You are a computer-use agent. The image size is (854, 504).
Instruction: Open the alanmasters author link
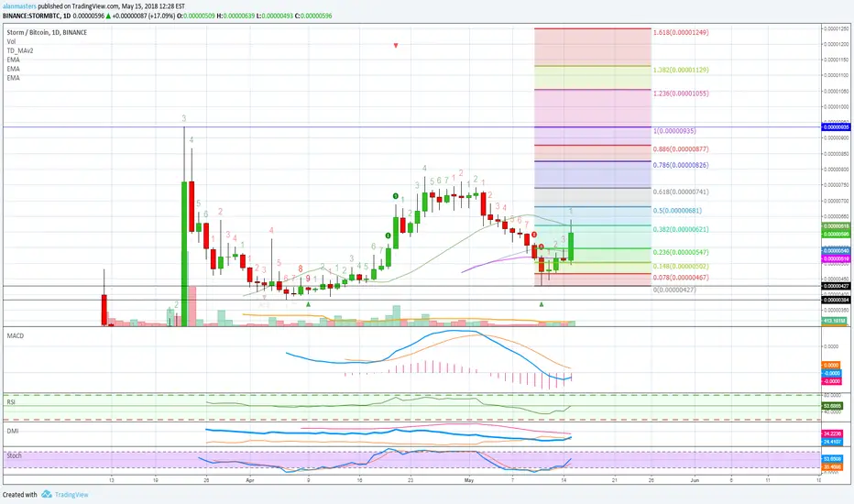(x=19, y=6)
